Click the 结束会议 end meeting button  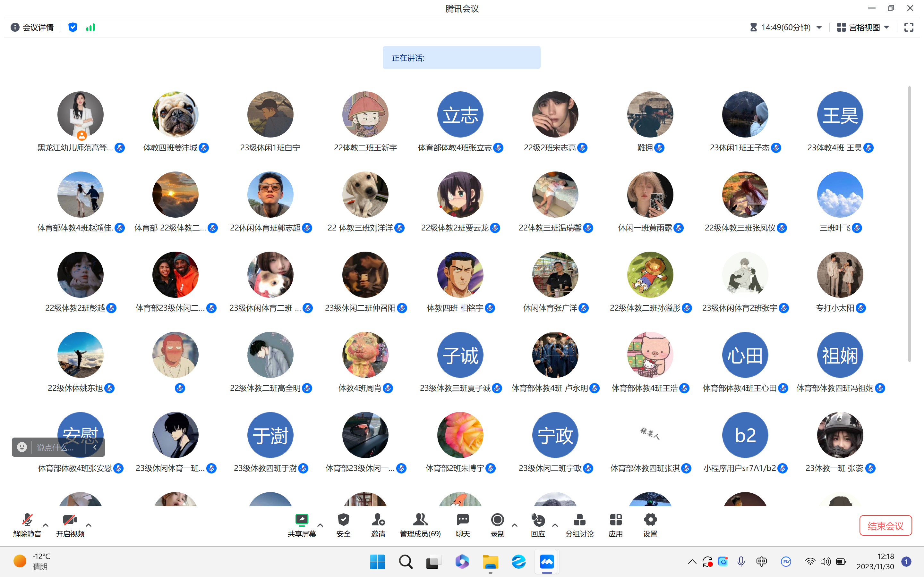pos(885,525)
